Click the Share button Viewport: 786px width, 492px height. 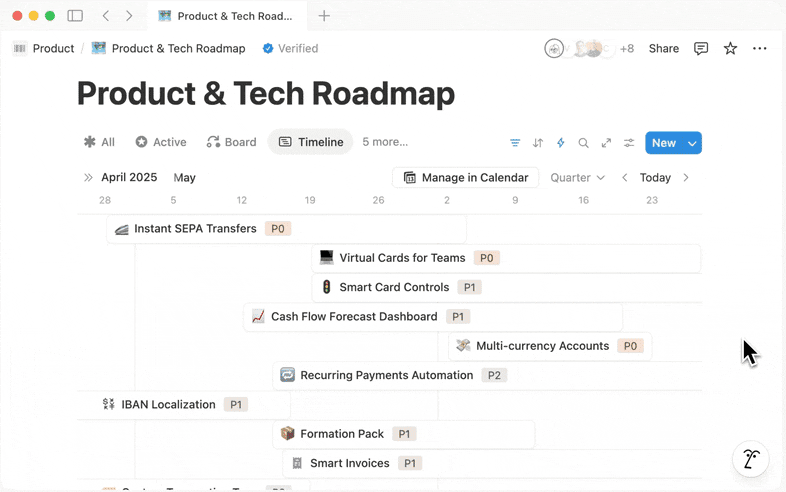[664, 48]
